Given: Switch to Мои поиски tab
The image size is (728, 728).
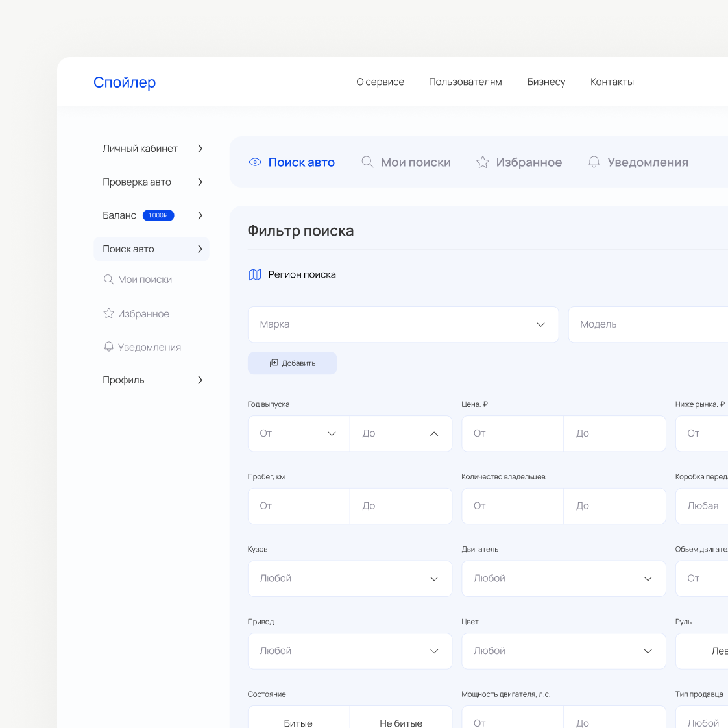Looking at the screenshot, I should [x=406, y=162].
